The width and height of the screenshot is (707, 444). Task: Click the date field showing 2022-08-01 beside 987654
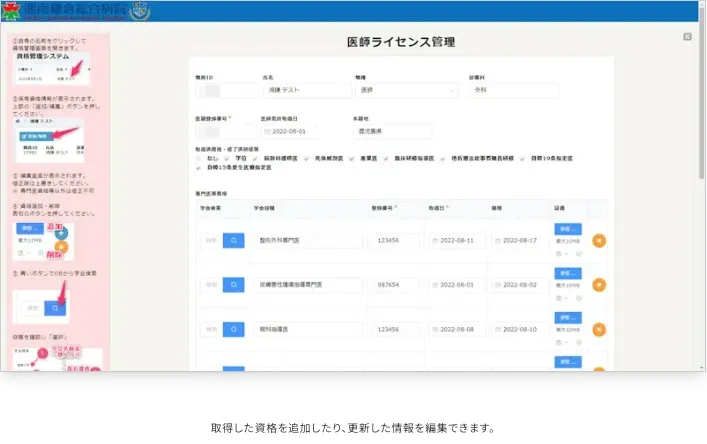click(457, 285)
